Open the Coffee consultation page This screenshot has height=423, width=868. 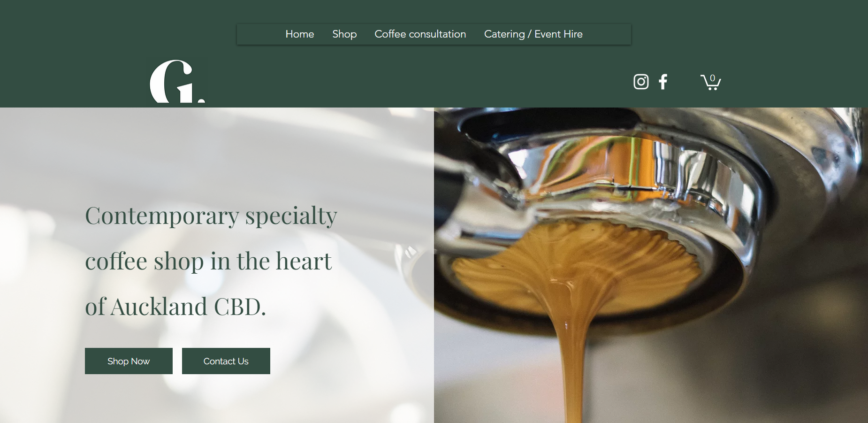[x=420, y=34]
